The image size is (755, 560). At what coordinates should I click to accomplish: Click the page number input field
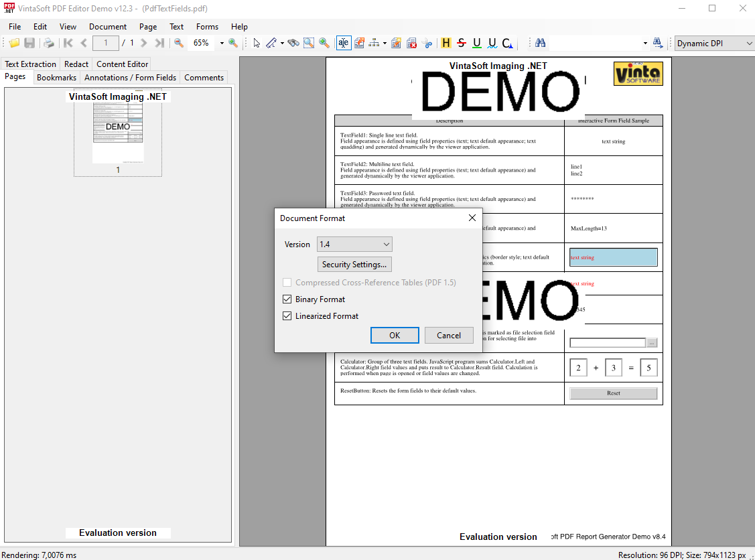tap(106, 43)
